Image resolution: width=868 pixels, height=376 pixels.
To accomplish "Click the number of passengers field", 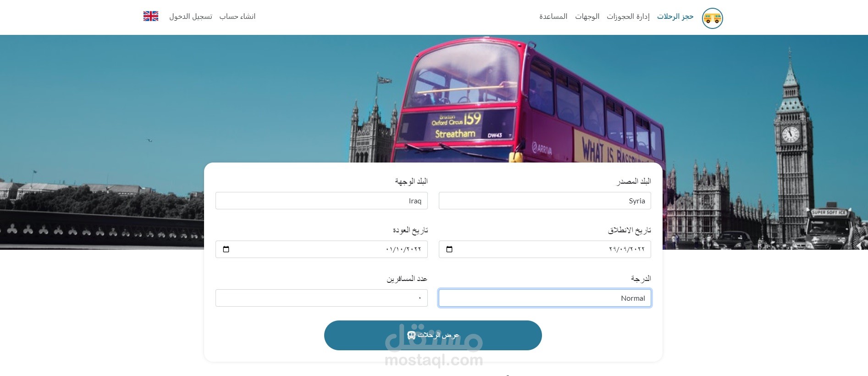I will (x=321, y=298).
